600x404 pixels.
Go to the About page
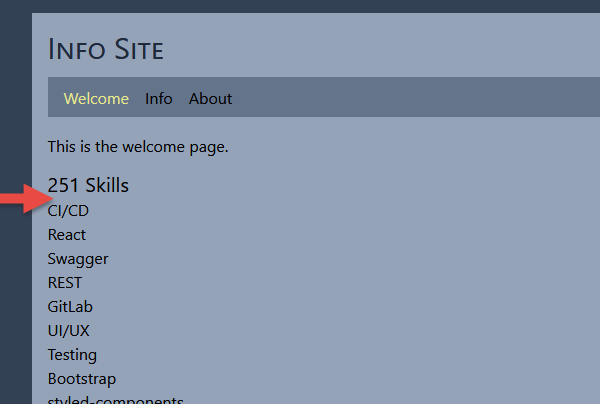pyautogui.click(x=210, y=98)
